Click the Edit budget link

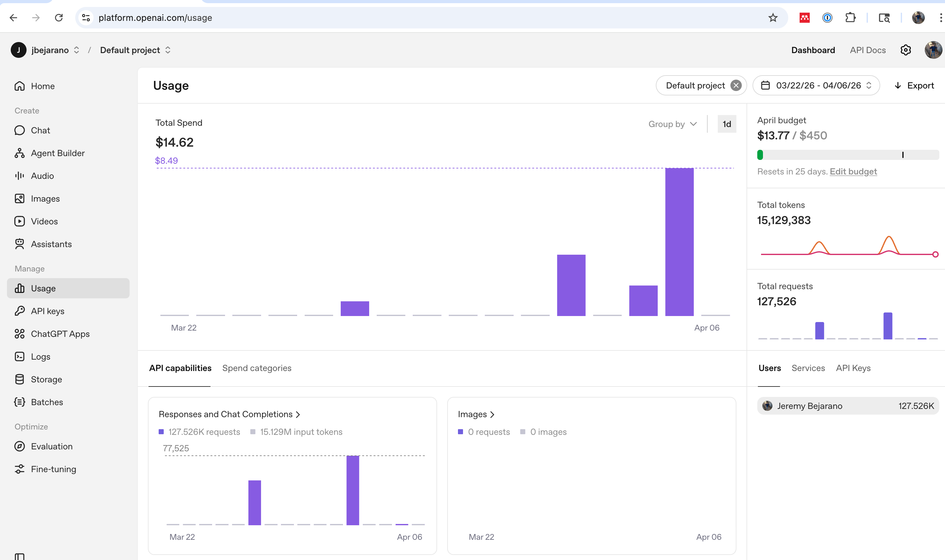pos(853,172)
